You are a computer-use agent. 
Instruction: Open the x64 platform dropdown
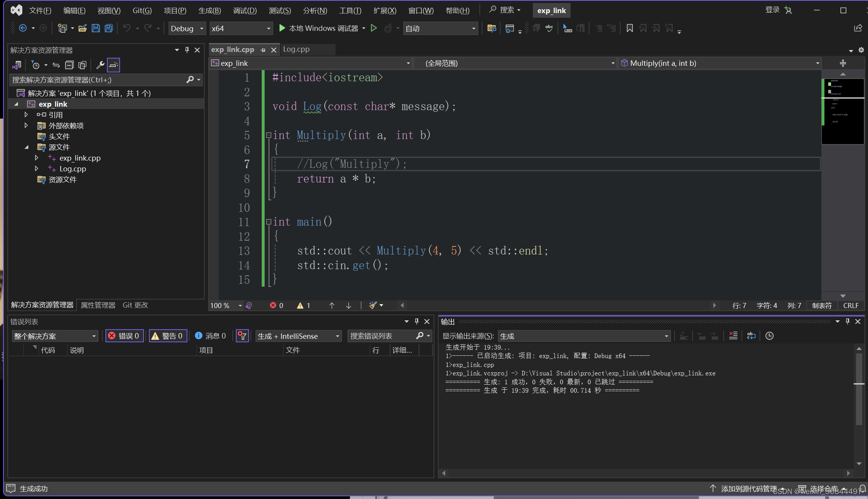pyautogui.click(x=241, y=28)
